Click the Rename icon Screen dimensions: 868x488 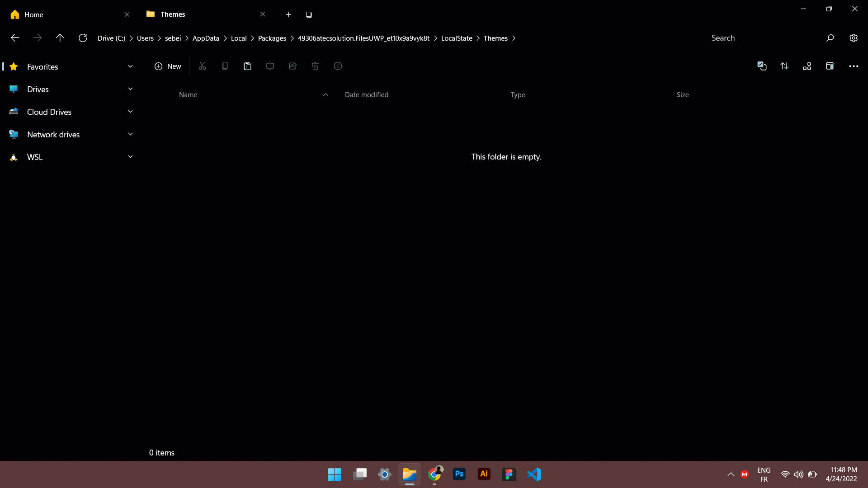[270, 66]
